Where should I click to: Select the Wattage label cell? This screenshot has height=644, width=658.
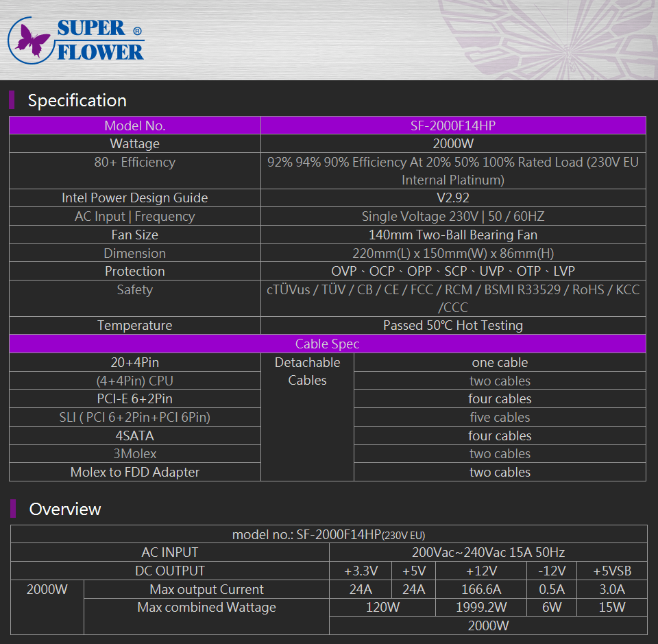tap(135, 143)
